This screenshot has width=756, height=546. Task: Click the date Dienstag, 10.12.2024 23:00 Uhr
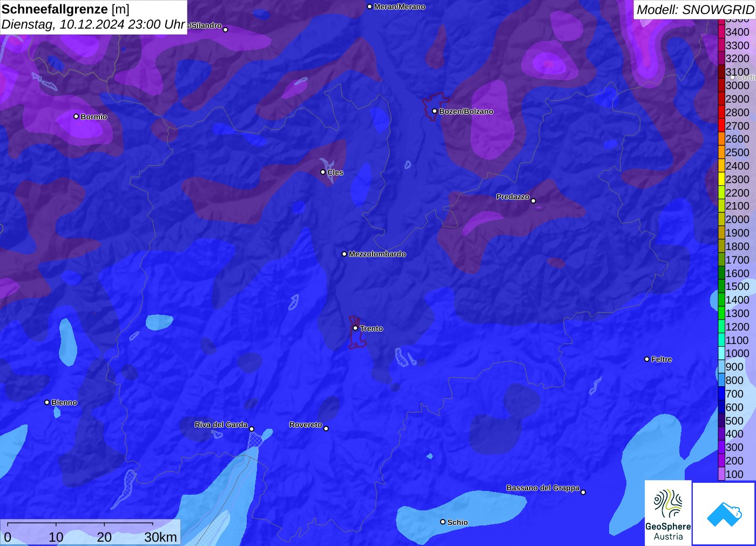[93, 24]
